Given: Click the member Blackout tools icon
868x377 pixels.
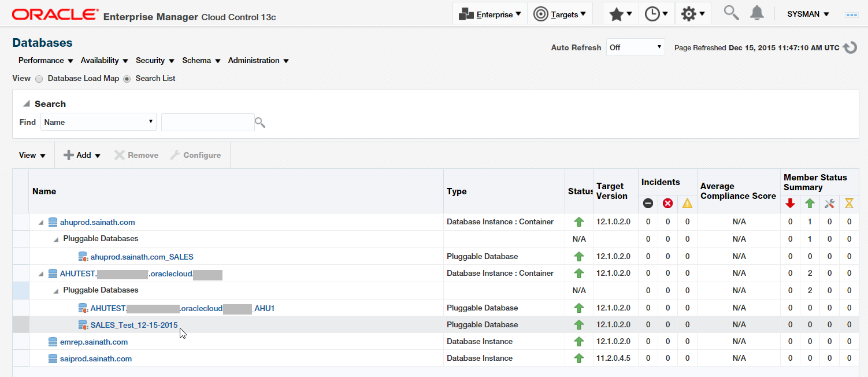Looking at the screenshot, I should (x=829, y=204).
